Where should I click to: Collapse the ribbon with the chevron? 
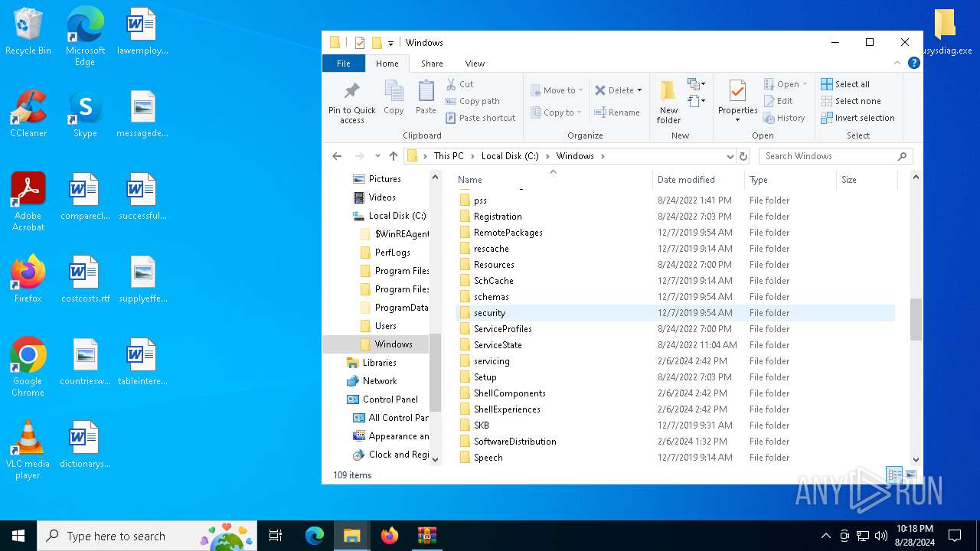897,64
